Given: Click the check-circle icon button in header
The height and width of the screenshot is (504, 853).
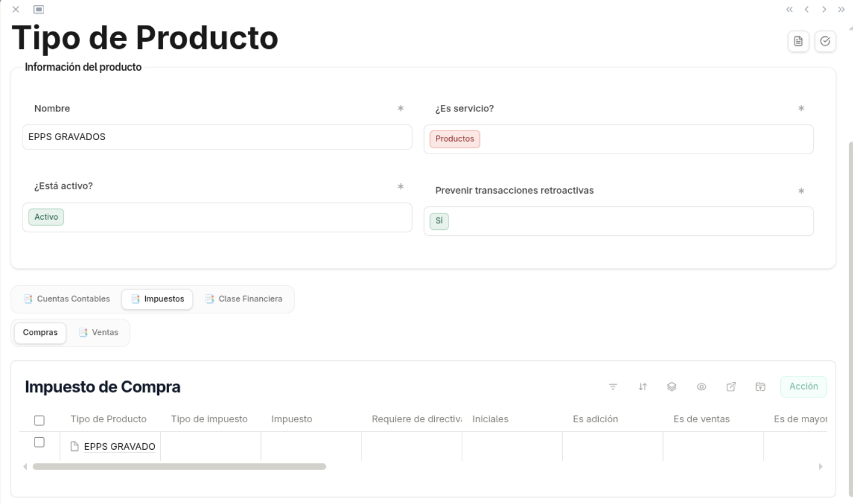Looking at the screenshot, I should (x=825, y=41).
